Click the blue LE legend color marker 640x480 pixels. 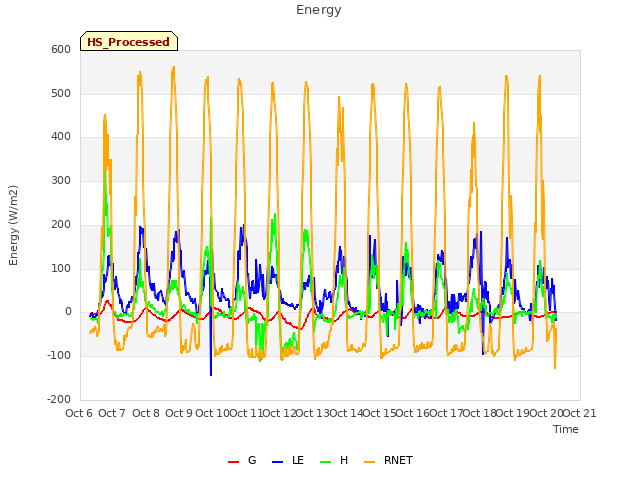point(277,462)
